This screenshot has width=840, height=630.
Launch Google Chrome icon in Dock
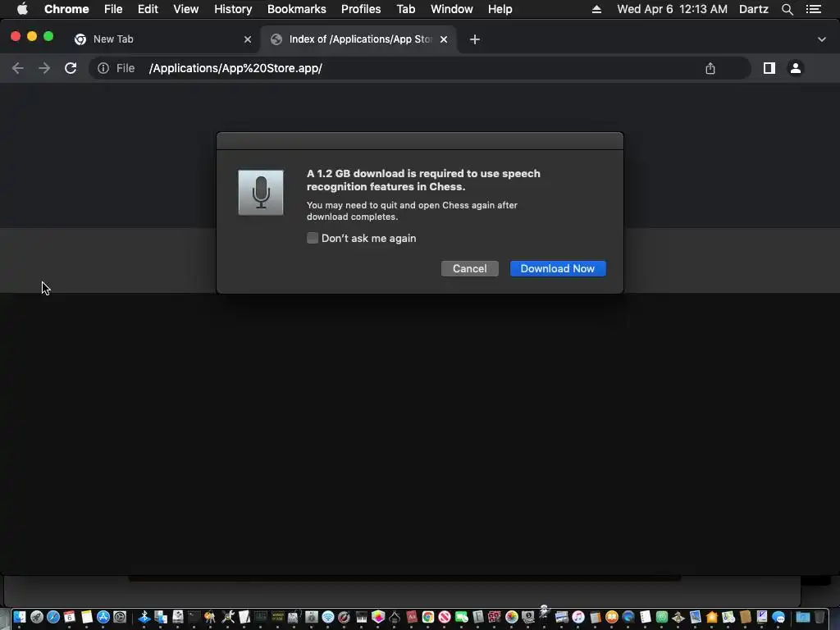click(428, 617)
